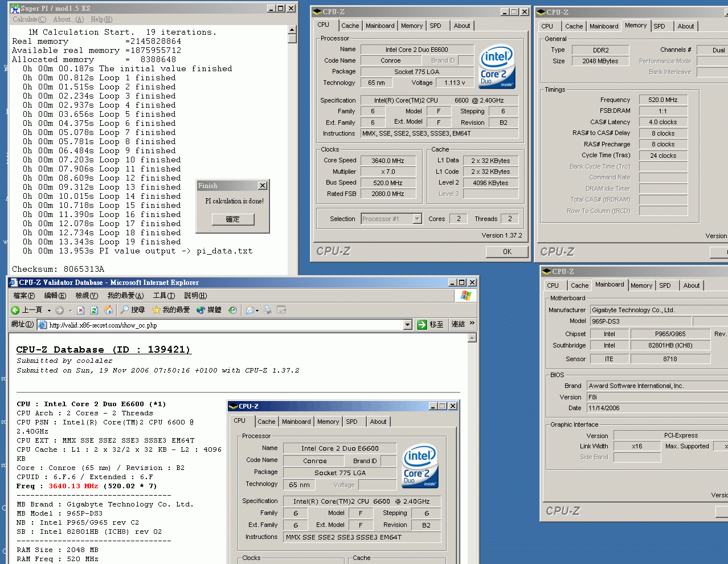
Task: Open 我的最愛 favorites star in IE toolbar
Action: 171,310
